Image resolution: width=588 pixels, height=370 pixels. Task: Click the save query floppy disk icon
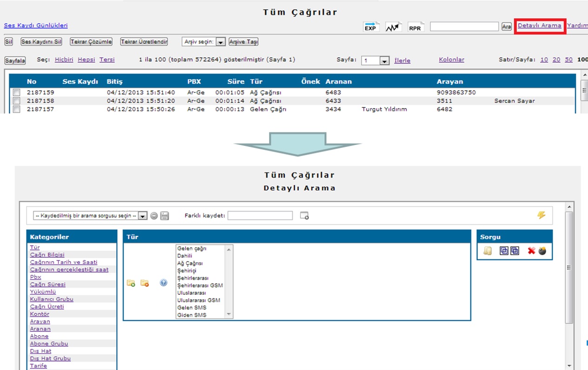click(165, 216)
